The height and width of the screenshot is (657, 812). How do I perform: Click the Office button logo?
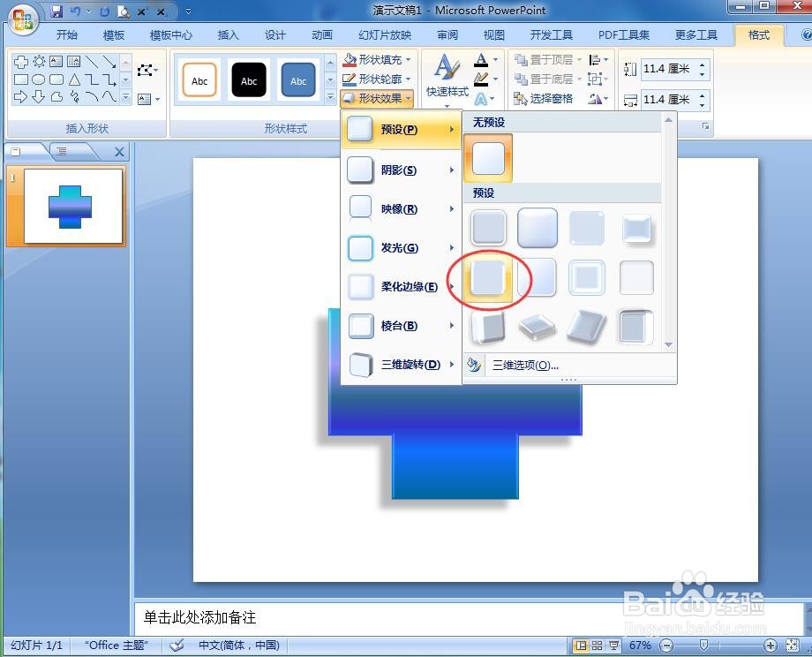tap(23, 19)
